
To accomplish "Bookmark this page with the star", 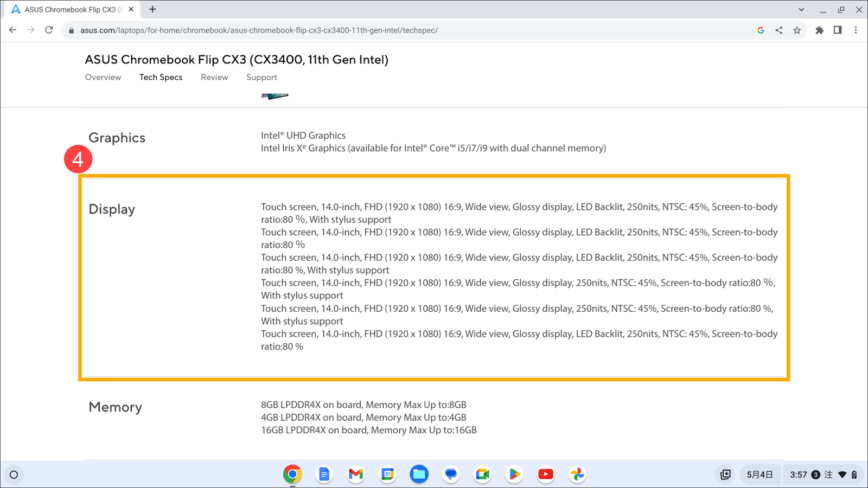I will coord(797,30).
